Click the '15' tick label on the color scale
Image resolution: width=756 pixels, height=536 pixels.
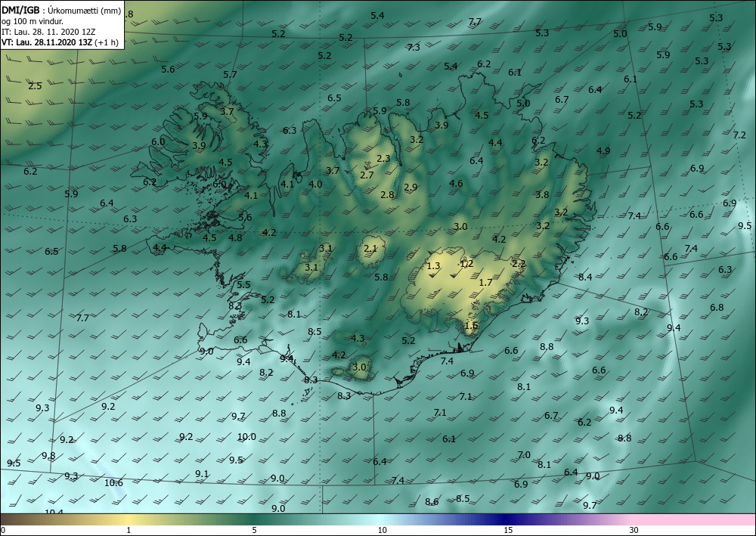(508, 530)
